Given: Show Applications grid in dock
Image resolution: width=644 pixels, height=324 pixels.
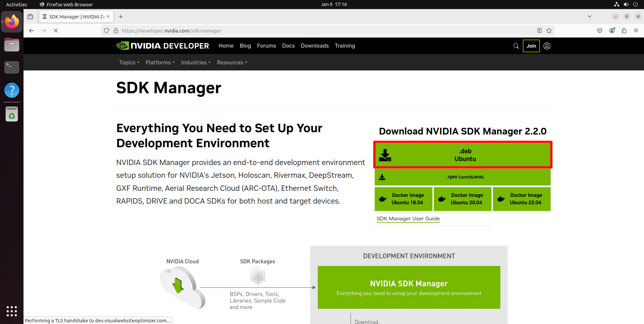Looking at the screenshot, I should pos(12,311).
